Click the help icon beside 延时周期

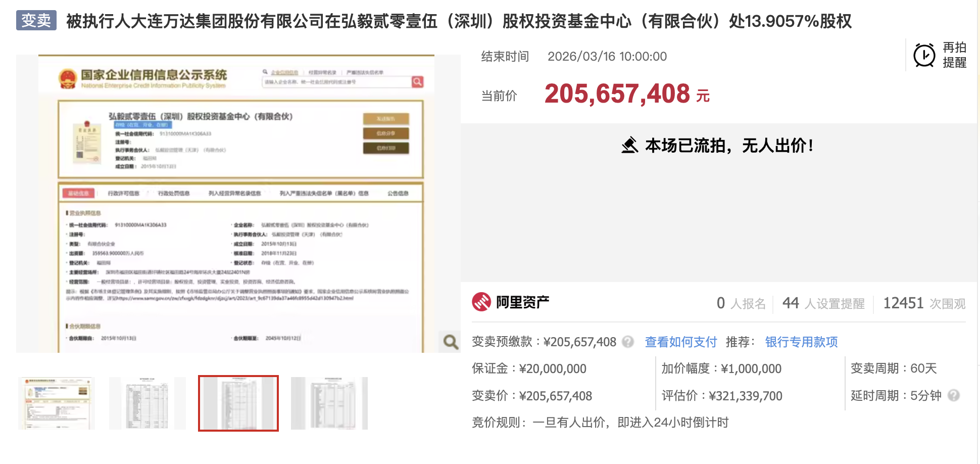pos(954,395)
